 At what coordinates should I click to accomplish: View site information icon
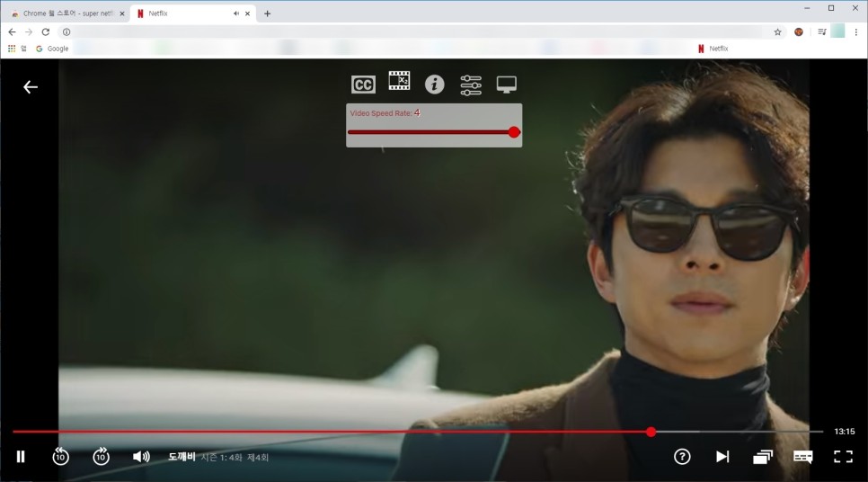tap(66, 32)
